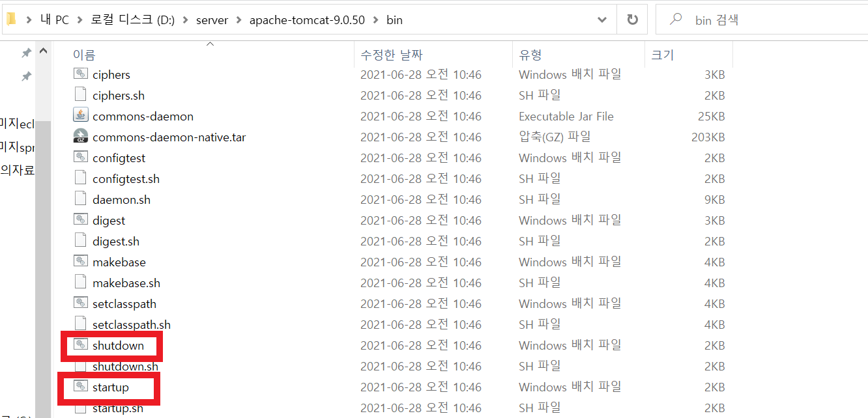
Task: Click the 9KB size cell
Action: point(714,200)
